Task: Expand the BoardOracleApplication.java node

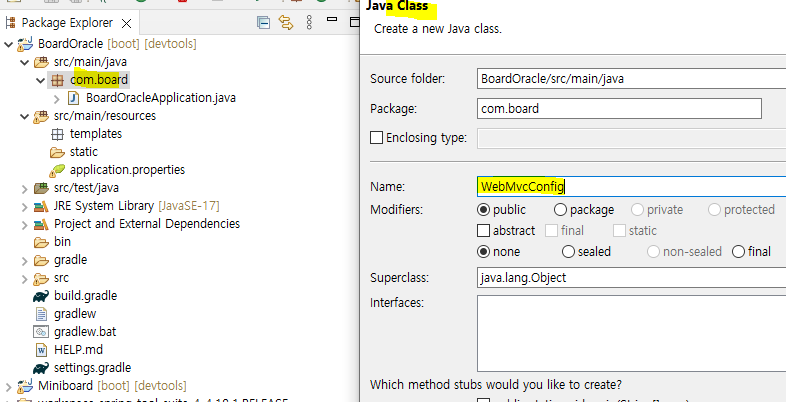Action: pyautogui.click(x=57, y=98)
